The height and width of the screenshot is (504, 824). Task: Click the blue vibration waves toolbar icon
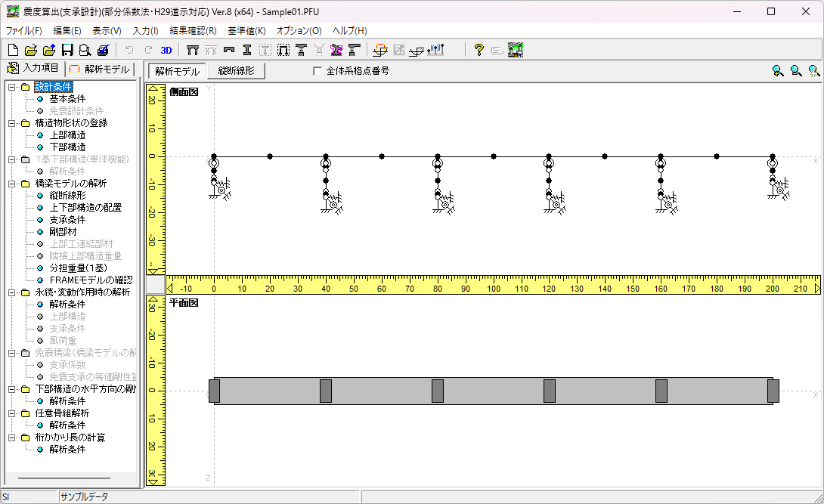coord(435,50)
